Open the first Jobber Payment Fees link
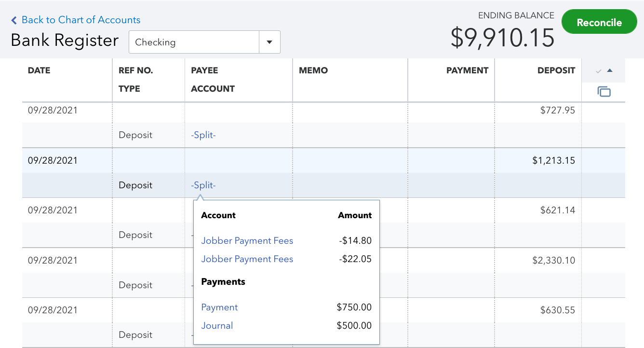 (x=247, y=241)
